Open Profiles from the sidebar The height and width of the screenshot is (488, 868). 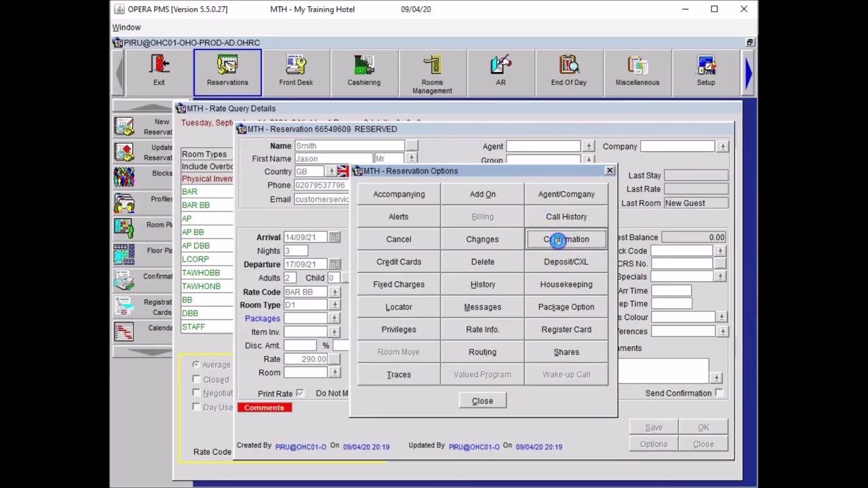(142, 202)
